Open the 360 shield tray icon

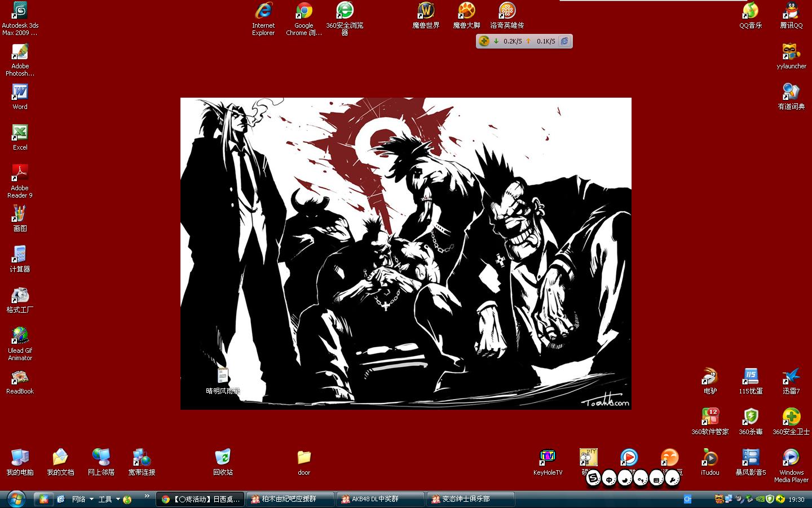pyautogui.click(x=770, y=499)
